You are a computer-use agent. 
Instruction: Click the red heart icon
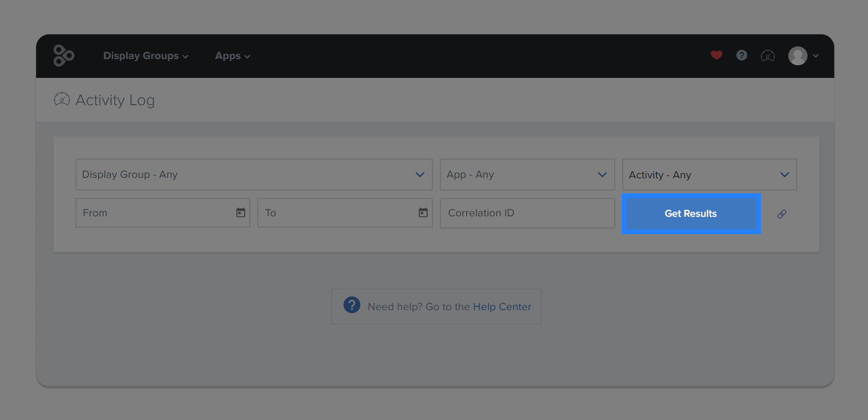(717, 55)
